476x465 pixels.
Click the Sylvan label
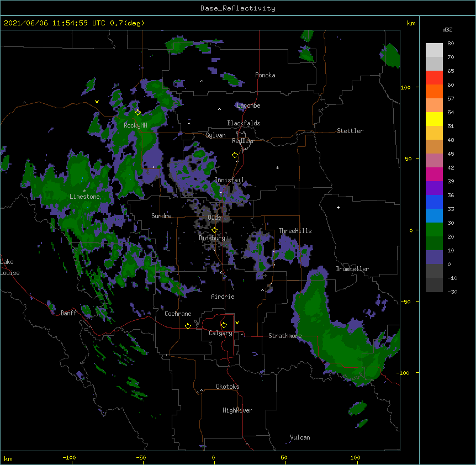tap(215, 135)
